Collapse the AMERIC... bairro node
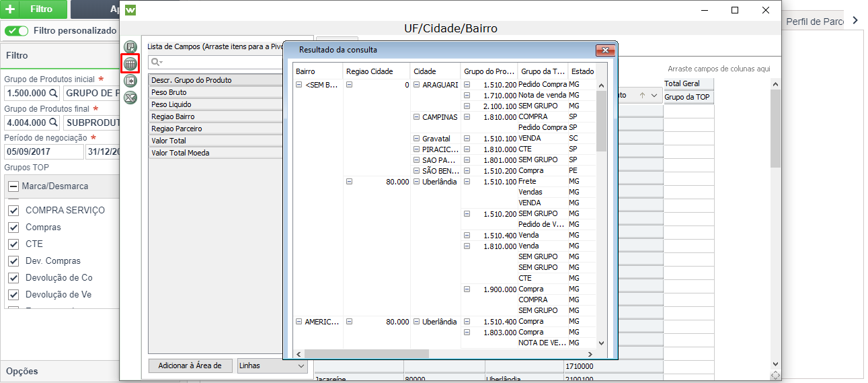The height and width of the screenshot is (383, 868). [299, 322]
